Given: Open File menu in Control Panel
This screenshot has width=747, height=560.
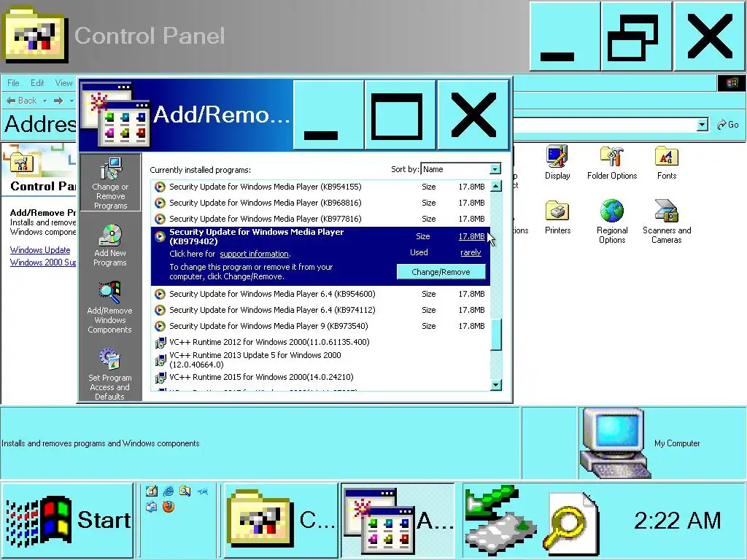Looking at the screenshot, I should 13,83.
